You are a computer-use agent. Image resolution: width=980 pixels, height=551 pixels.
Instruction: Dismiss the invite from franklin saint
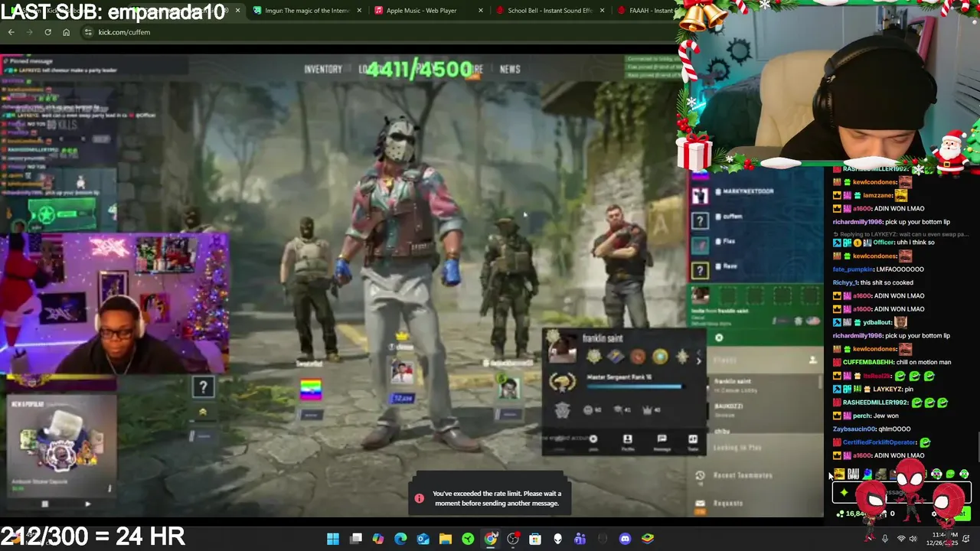tap(719, 337)
